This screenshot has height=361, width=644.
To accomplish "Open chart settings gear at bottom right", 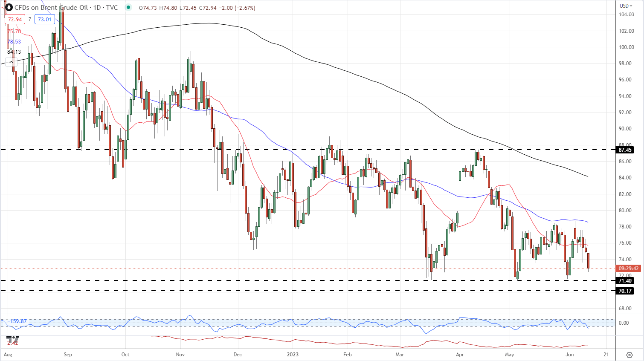I will pos(629,355).
